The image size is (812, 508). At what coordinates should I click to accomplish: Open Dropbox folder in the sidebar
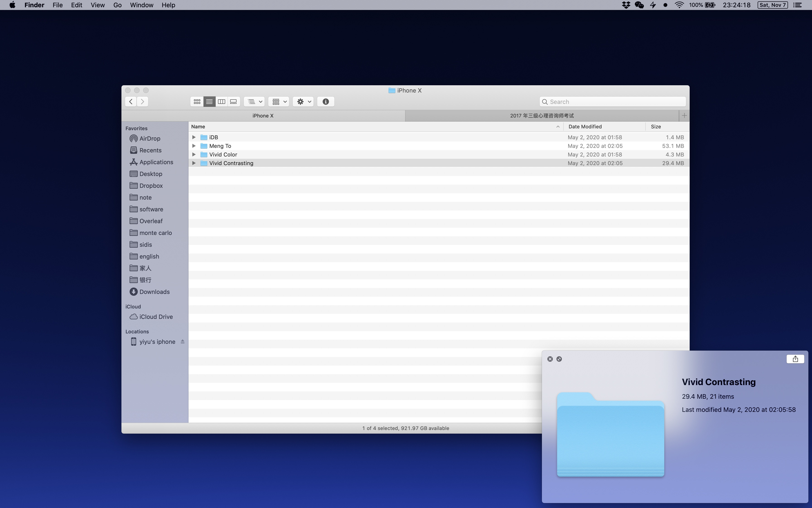[146, 186]
